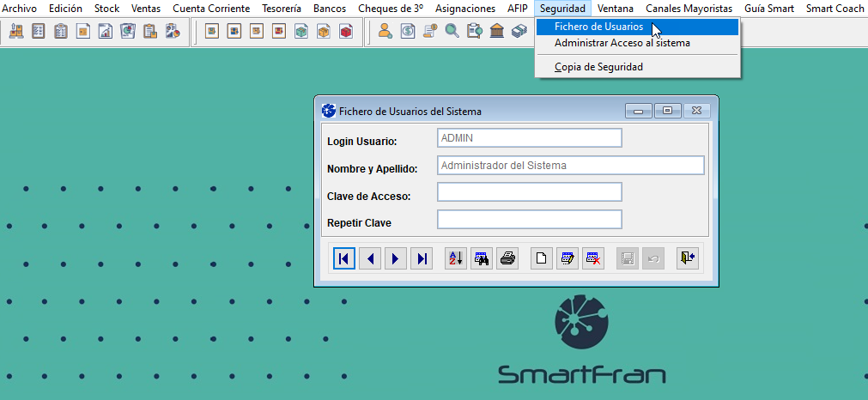Open the Ventana menu

(616, 9)
